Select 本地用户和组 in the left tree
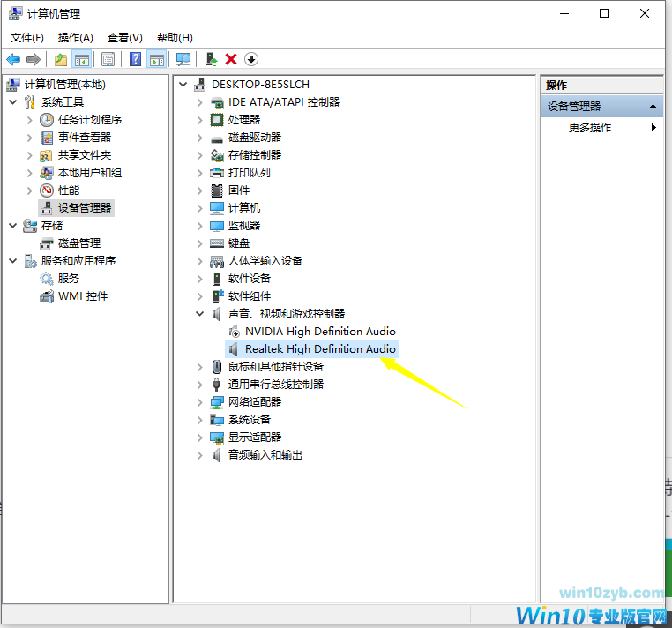The width and height of the screenshot is (672, 628). point(90,172)
